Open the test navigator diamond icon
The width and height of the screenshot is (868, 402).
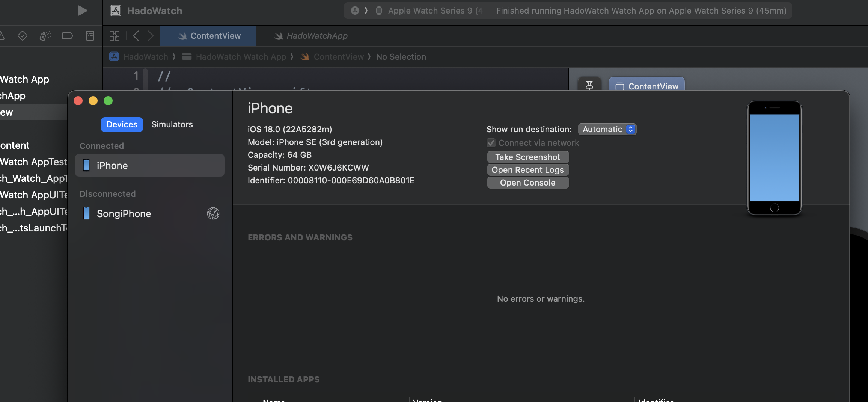(x=23, y=36)
